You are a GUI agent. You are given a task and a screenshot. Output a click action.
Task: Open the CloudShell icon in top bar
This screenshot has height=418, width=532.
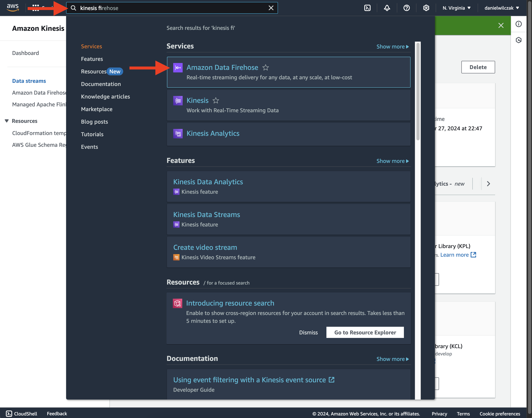click(x=367, y=8)
